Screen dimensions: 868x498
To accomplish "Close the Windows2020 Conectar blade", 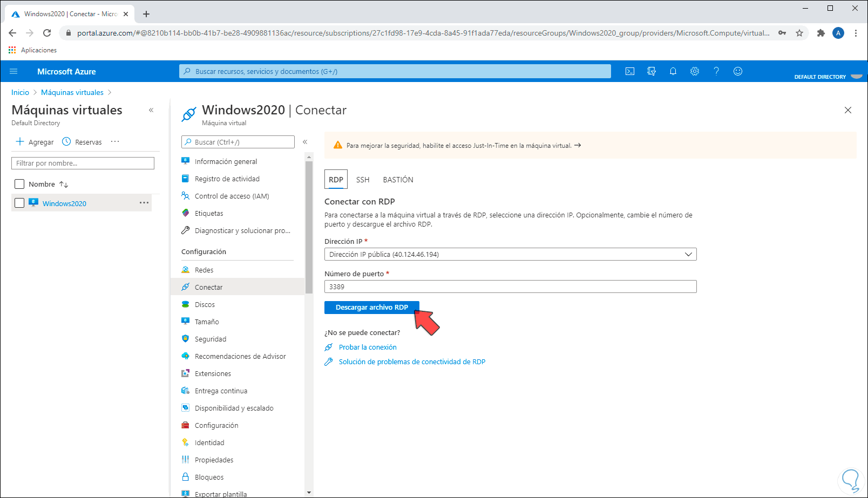I will [848, 110].
